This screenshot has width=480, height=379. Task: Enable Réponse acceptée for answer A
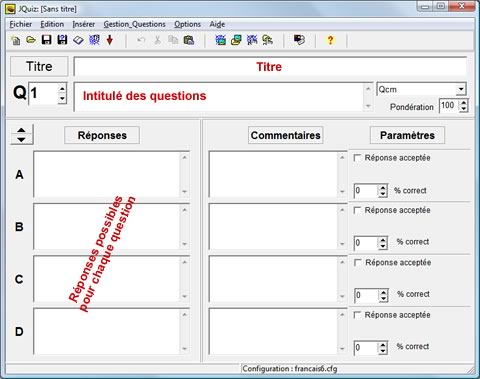tap(357, 158)
